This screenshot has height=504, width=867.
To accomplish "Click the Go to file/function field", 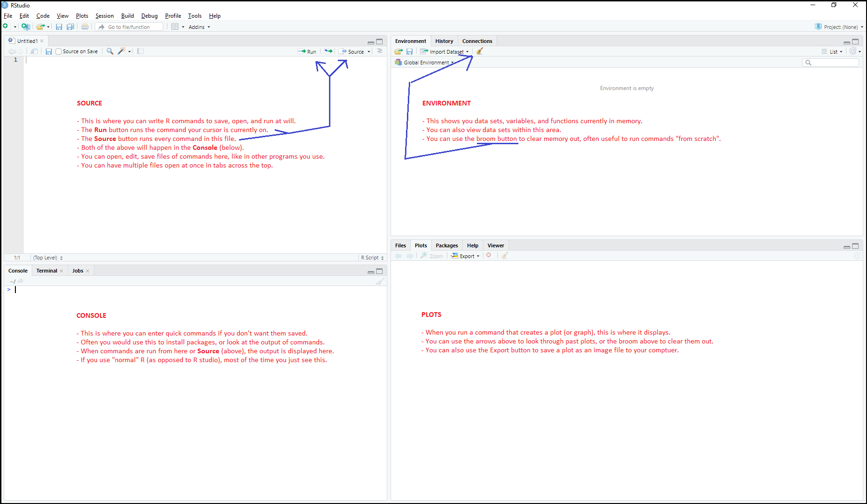I will coord(129,27).
